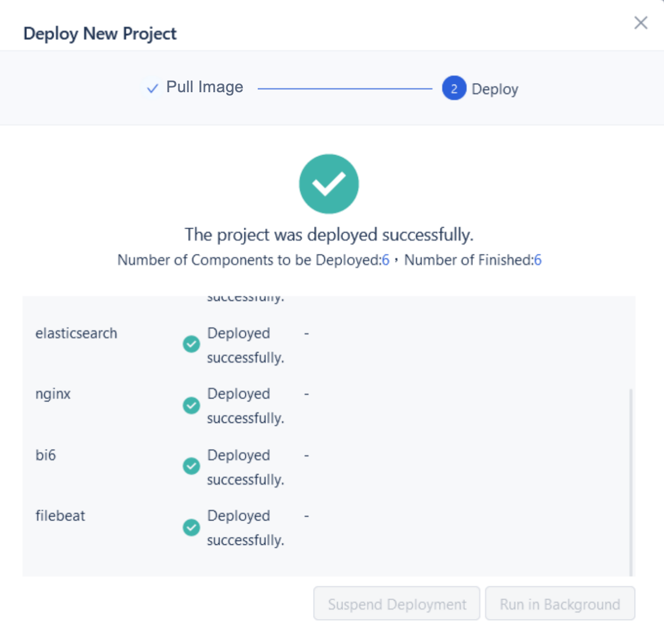The width and height of the screenshot is (664, 644).
Task: Click the step 2 Deploy circle icon
Action: [454, 88]
